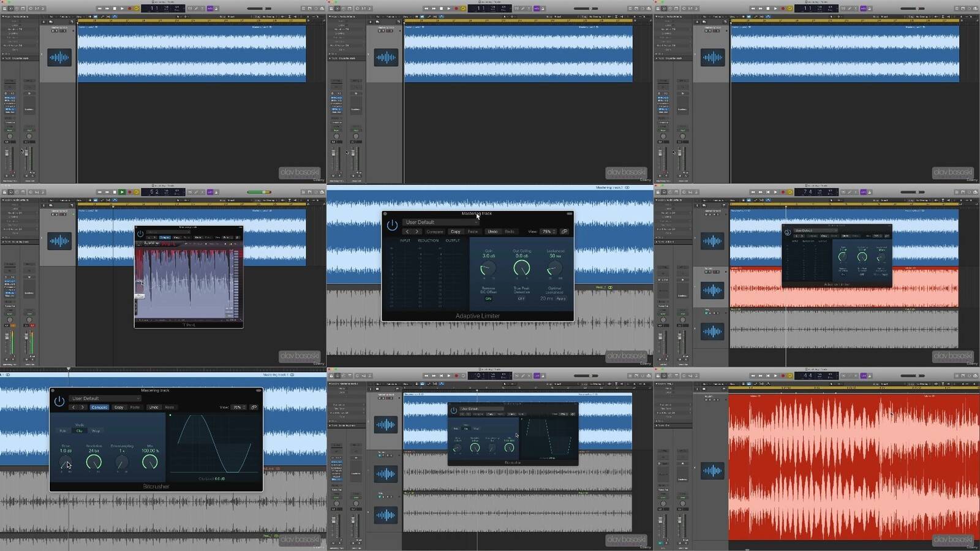Click purple toolbar button above red waveform region
980x551 pixels.
click(x=864, y=376)
